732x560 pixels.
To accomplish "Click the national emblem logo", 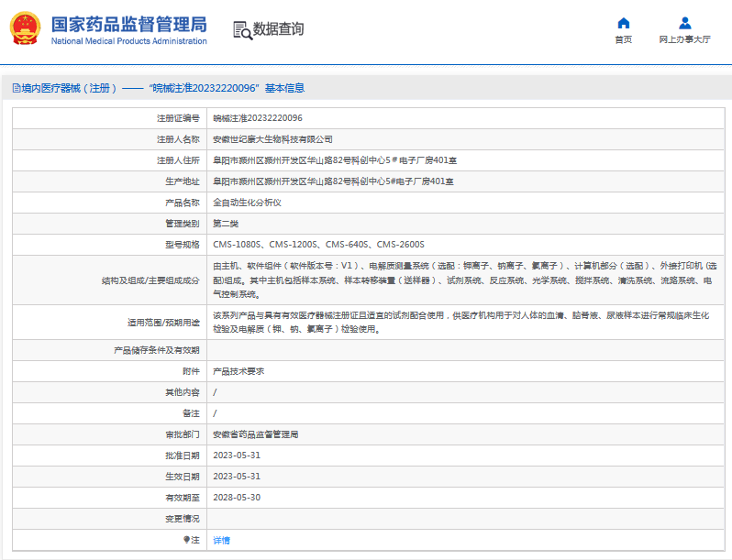I will click(x=25, y=29).
